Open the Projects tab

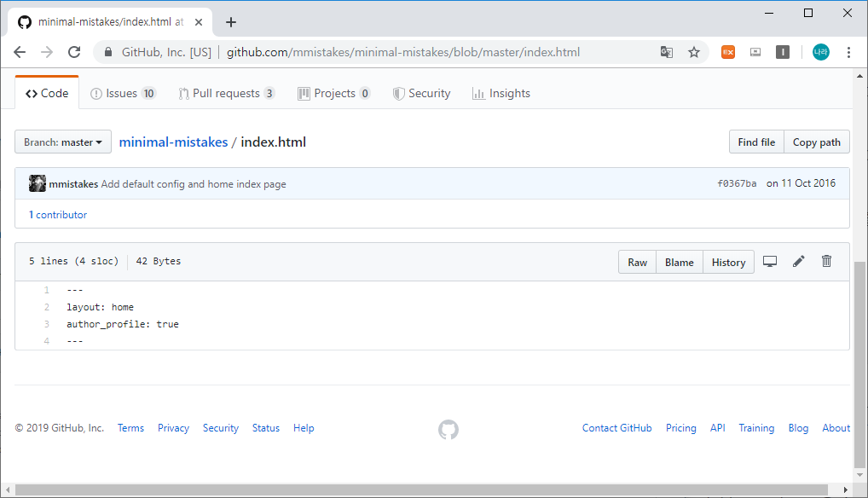[333, 93]
